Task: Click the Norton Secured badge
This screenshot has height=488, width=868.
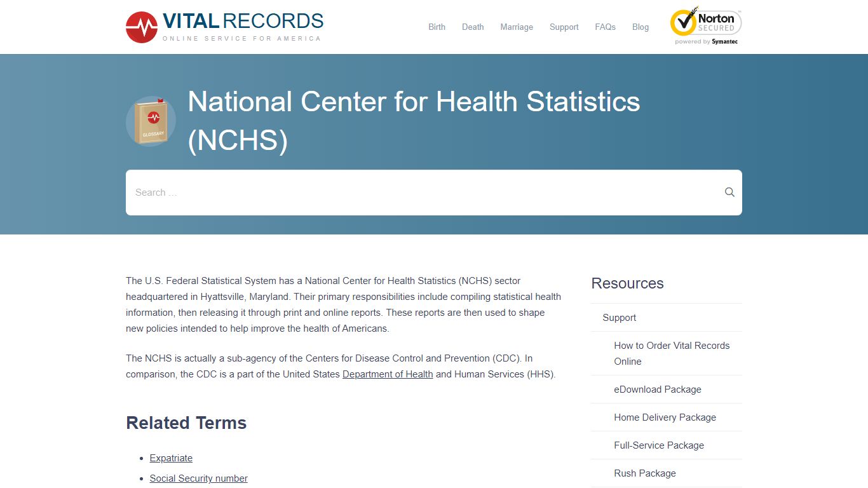Action: tap(706, 26)
